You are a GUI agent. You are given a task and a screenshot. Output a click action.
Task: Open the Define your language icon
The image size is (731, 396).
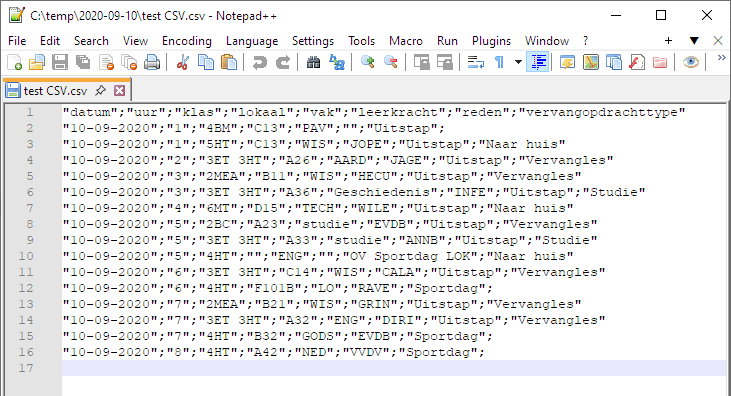pyautogui.click(x=567, y=62)
